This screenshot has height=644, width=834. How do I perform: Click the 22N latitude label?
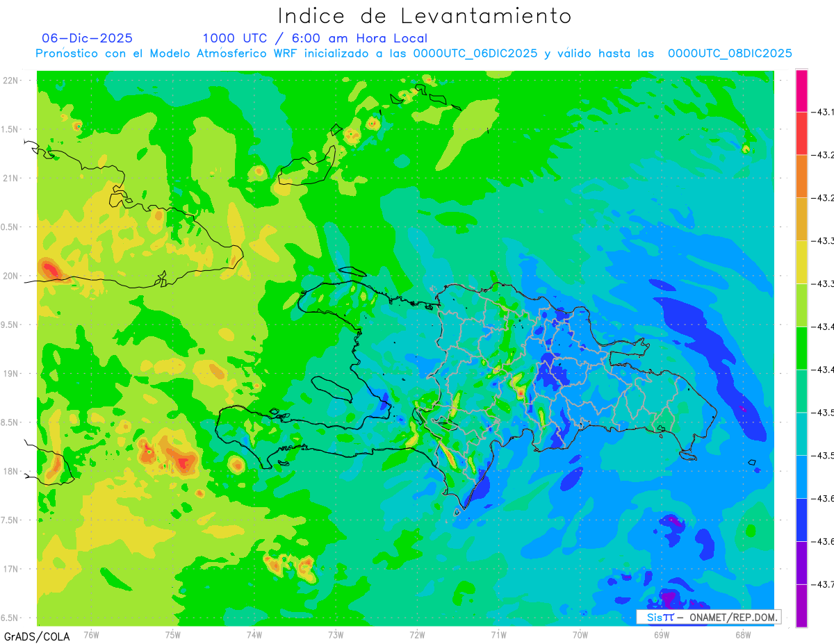click(x=12, y=81)
